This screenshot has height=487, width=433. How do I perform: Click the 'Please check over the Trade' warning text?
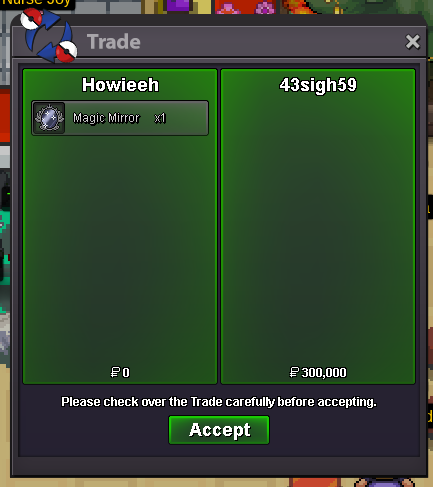pyautogui.click(x=219, y=402)
